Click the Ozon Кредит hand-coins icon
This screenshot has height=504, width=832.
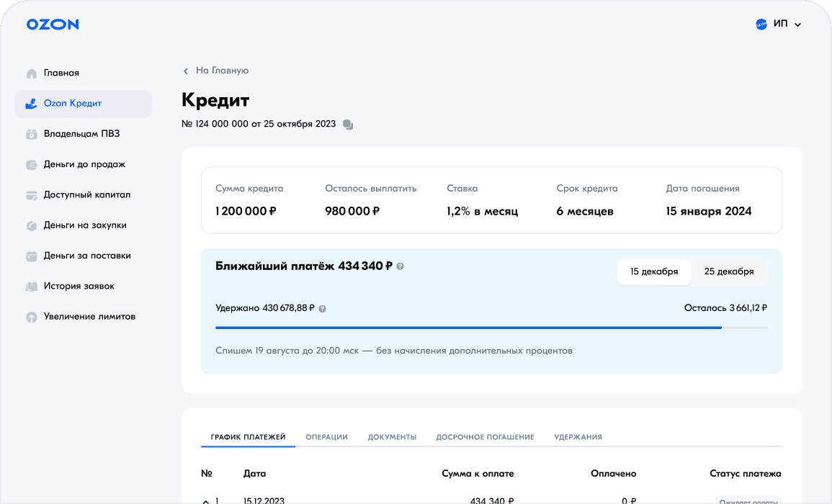tap(32, 104)
